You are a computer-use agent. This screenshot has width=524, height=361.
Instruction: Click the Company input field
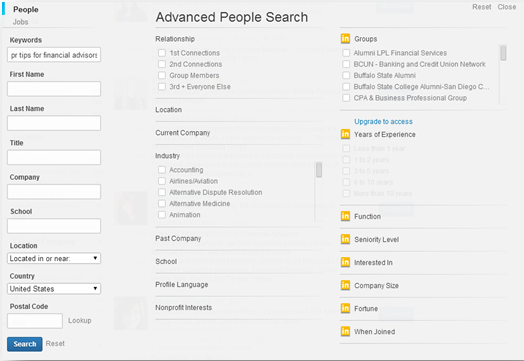(x=54, y=192)
